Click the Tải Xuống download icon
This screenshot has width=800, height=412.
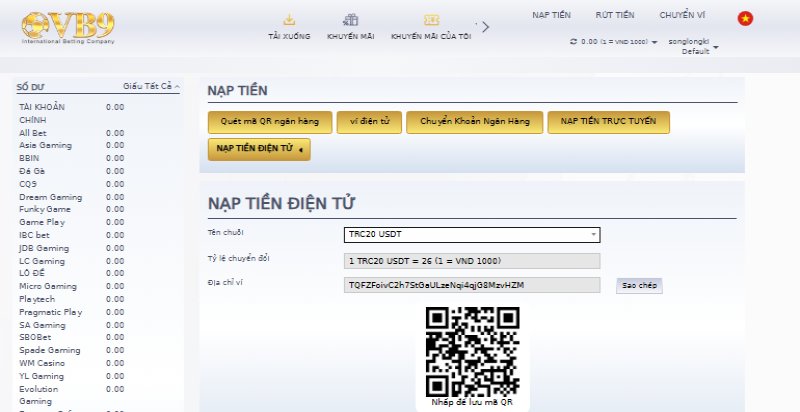point(289,20)
